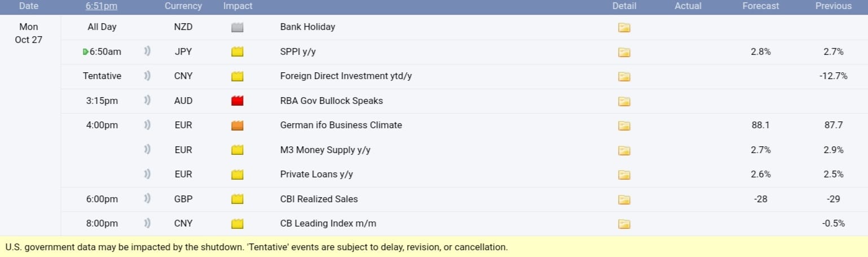Open the CB Leading Index m/m event
This screenshot has width=868, height=257.
click(x=328, y=224)
